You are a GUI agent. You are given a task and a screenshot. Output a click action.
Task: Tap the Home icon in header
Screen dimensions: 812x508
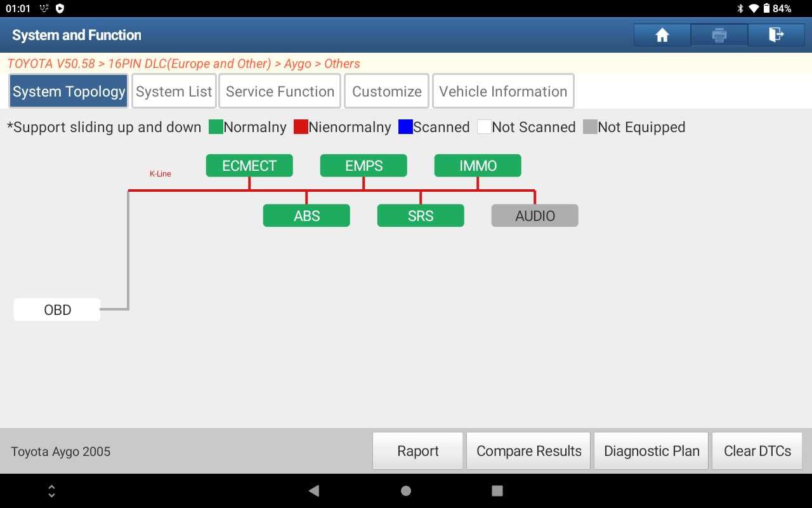point(662,36)
